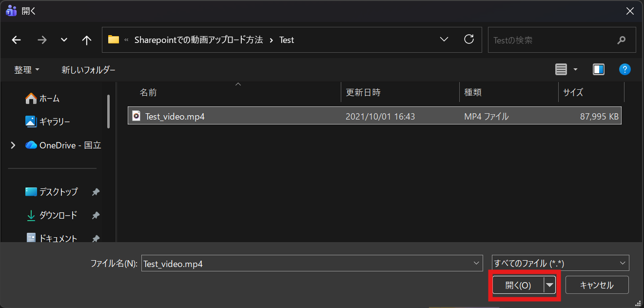Open the view options dropdown arrow
Image resolution: width=644 pixels, height=308 pixels.
pyautogui.click(x=575, y=70)
